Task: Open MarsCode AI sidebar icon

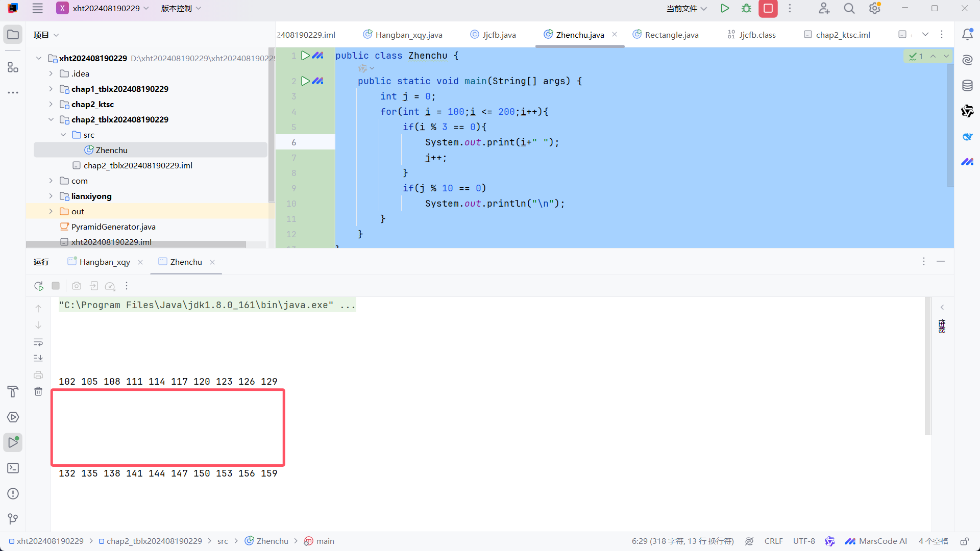Action: [x=967, y=162]
